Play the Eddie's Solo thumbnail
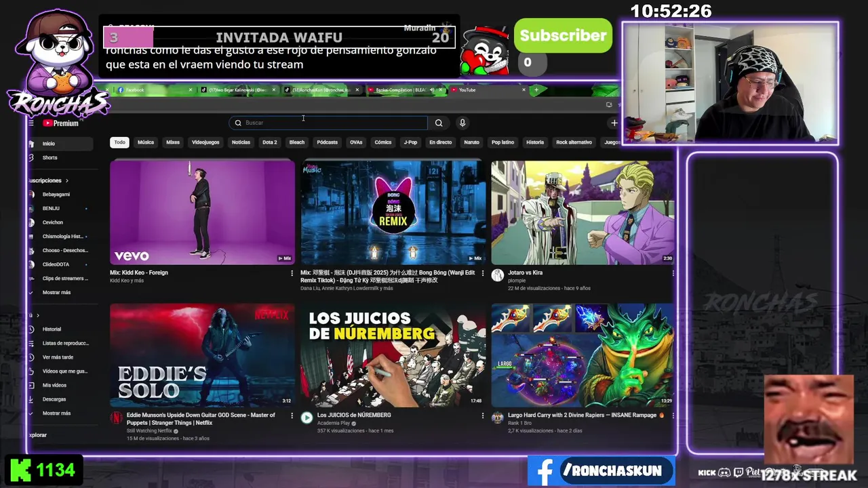 [x=202, y=355]
